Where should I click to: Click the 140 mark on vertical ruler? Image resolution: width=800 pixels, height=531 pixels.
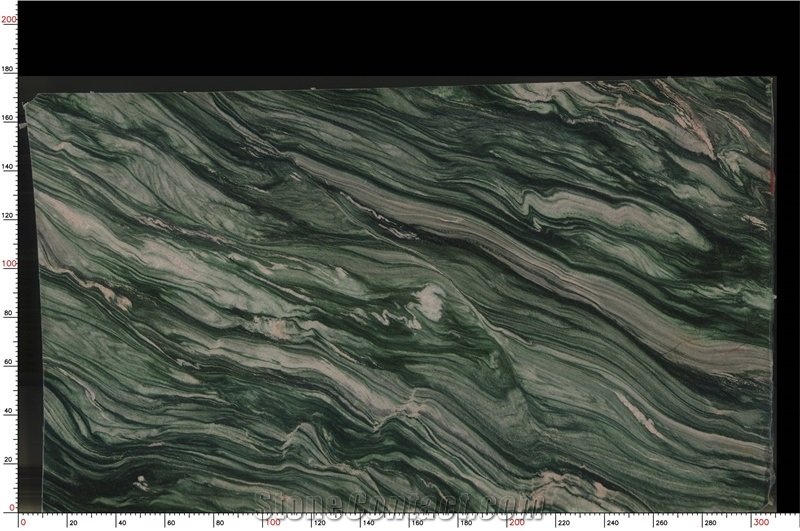point(8,167)
